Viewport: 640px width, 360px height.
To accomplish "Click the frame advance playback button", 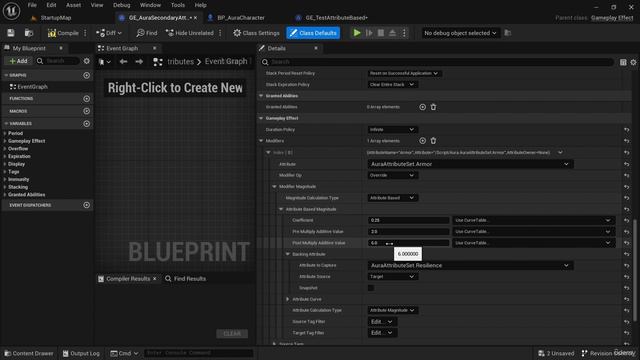I will tap(369, 33).
